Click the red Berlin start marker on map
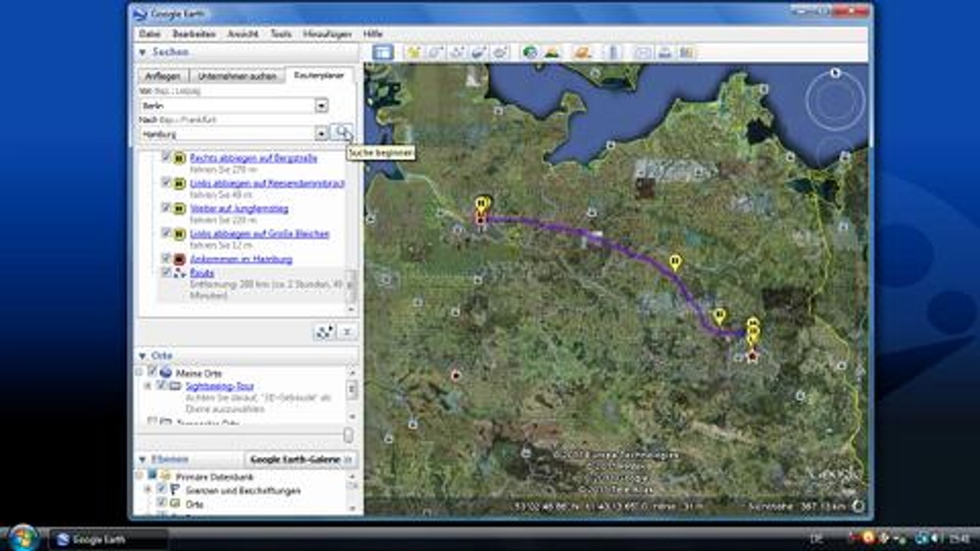 [752, 356]
